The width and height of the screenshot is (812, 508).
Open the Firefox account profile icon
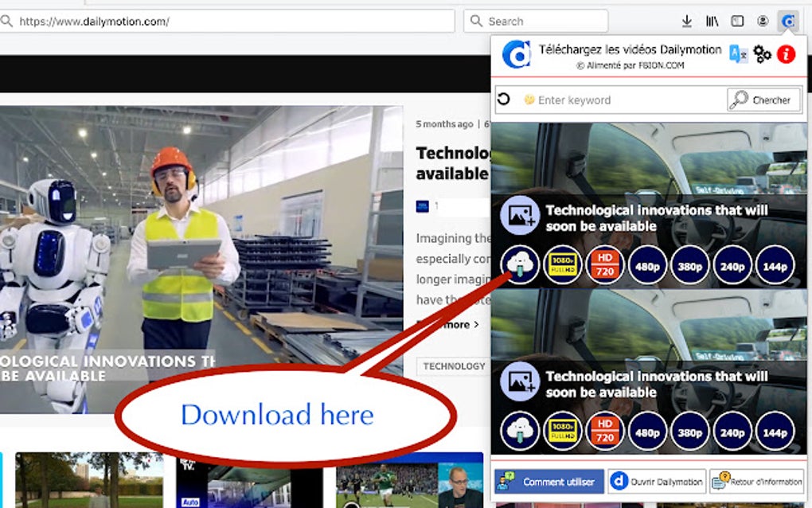click(762, 21)
